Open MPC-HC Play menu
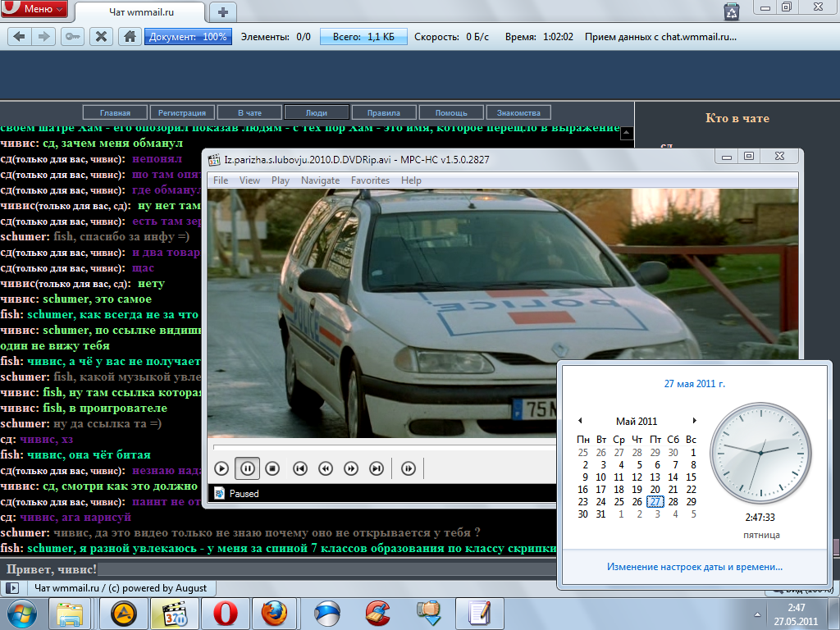 point(281,180)
